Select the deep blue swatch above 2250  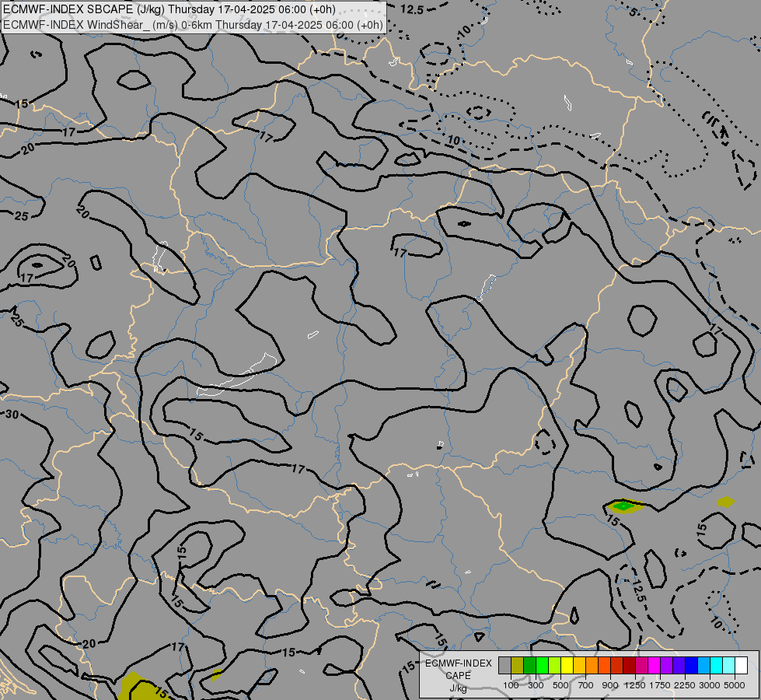coord(691,665)
